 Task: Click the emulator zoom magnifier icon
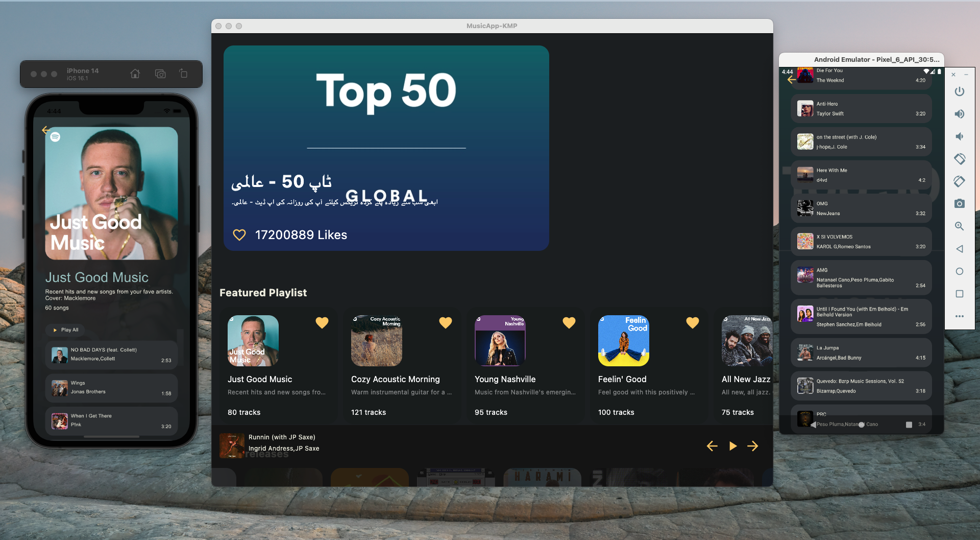coord(959,226)
